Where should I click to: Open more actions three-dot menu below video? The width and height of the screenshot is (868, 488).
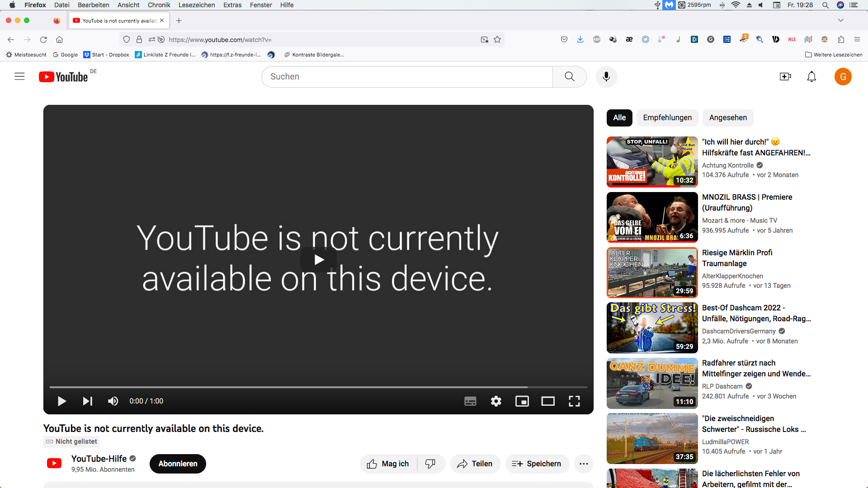pyautogui.click(x=584, y=464)
